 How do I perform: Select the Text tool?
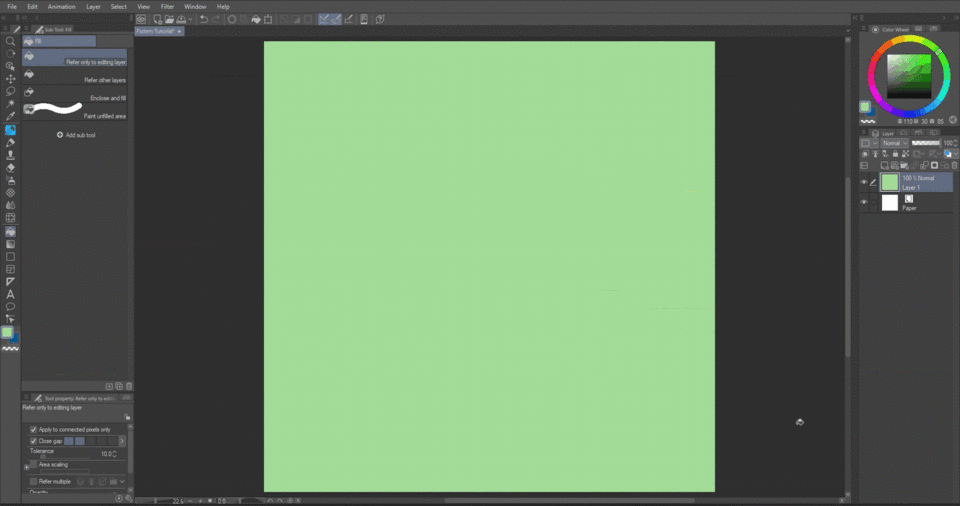10,294
